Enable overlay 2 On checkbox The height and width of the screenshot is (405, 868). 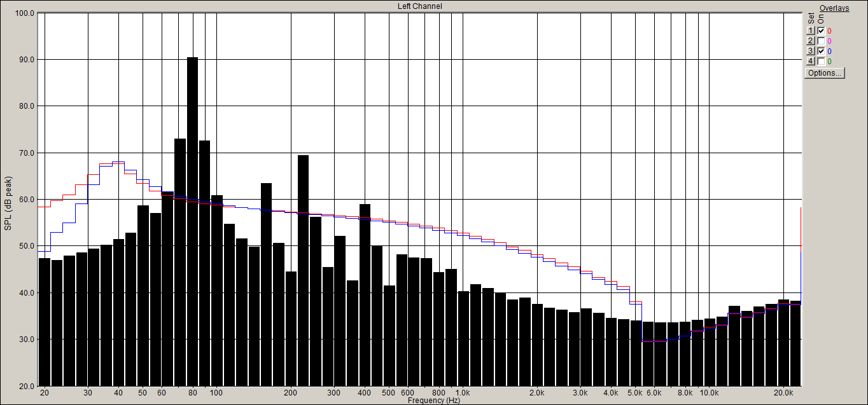821,41
